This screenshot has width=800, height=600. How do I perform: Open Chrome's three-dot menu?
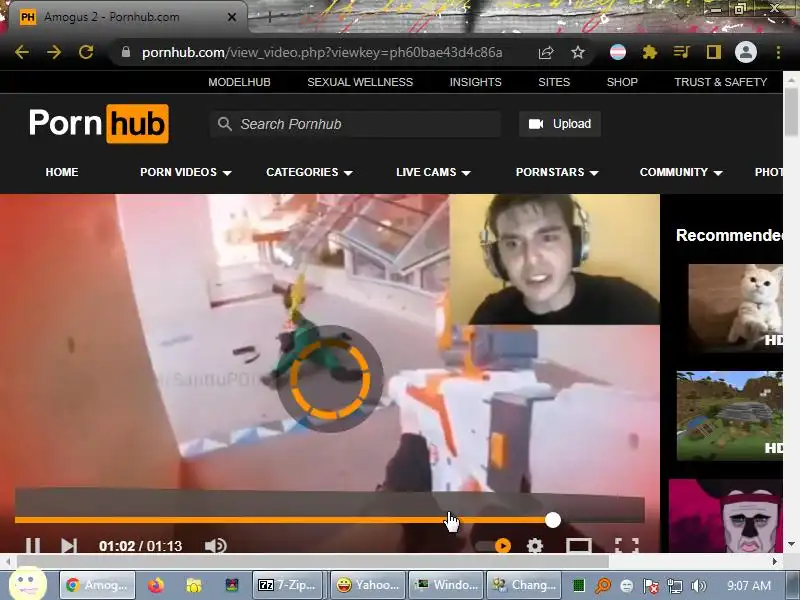(x=778, y=52)
